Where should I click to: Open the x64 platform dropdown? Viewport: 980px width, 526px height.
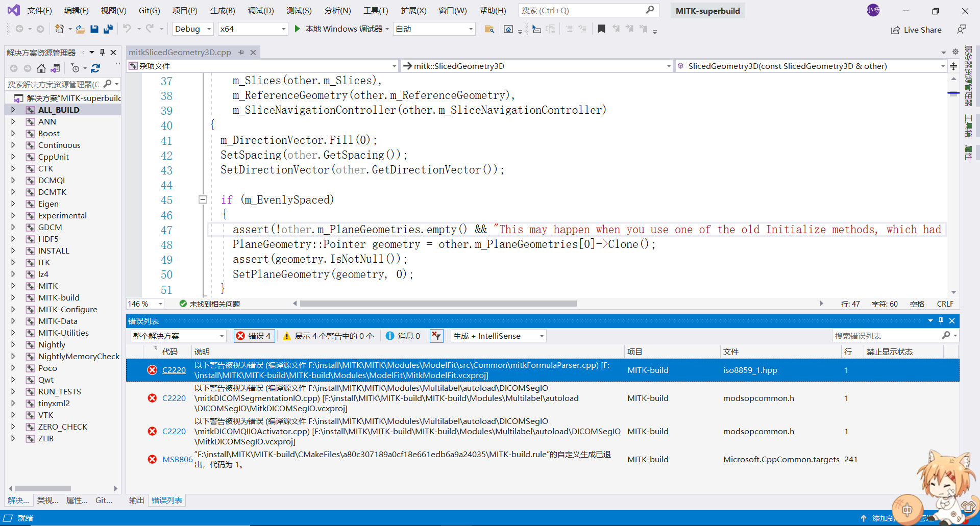point(283,29)
